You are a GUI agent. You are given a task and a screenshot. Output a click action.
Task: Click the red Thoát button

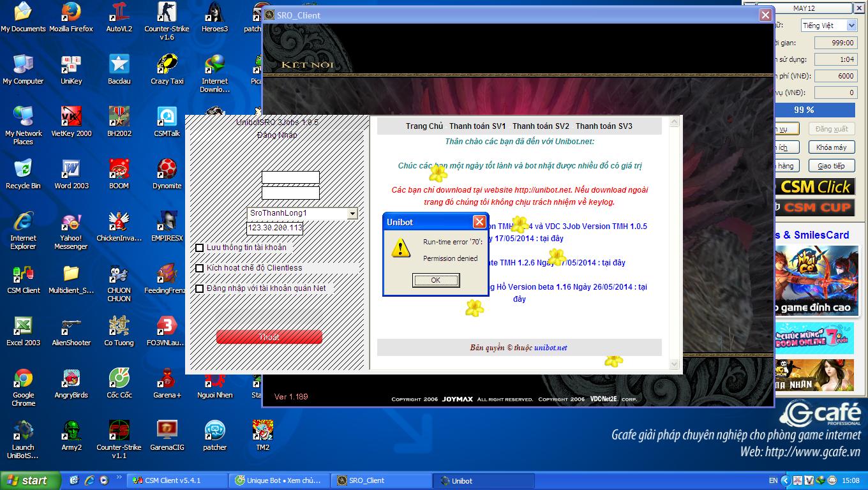pos(269,337)
